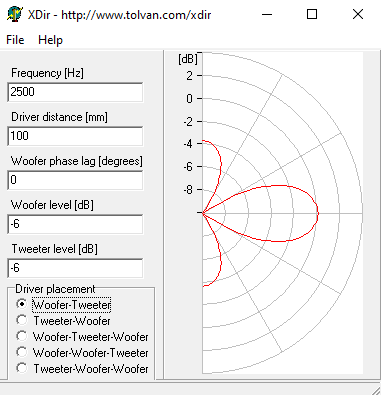This screenshot has width=381, height=395.
Task: Open the Help menu
Action: tap(50, 40)
